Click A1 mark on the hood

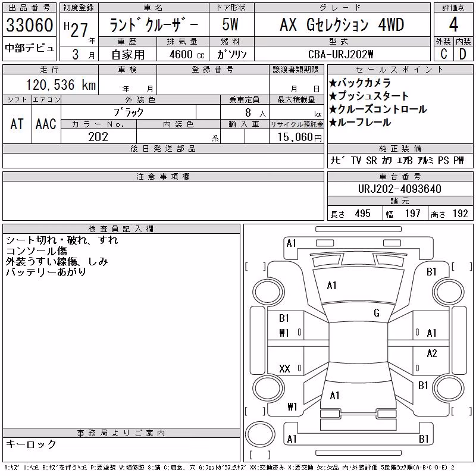331,286
